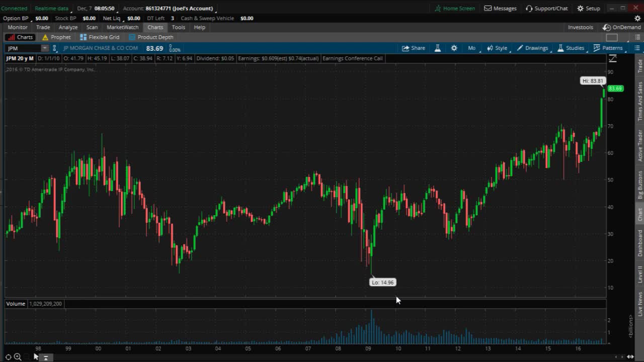Click the Hi: 83.81 price bubble
Screen dimensions: 644x362
593,81
